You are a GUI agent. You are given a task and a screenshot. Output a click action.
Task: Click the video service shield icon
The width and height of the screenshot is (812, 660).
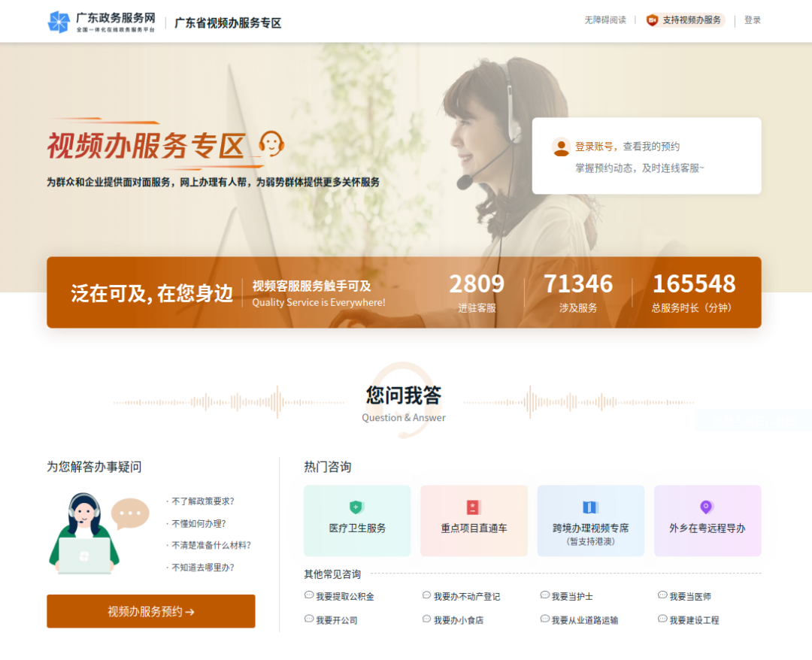[652, 20]
